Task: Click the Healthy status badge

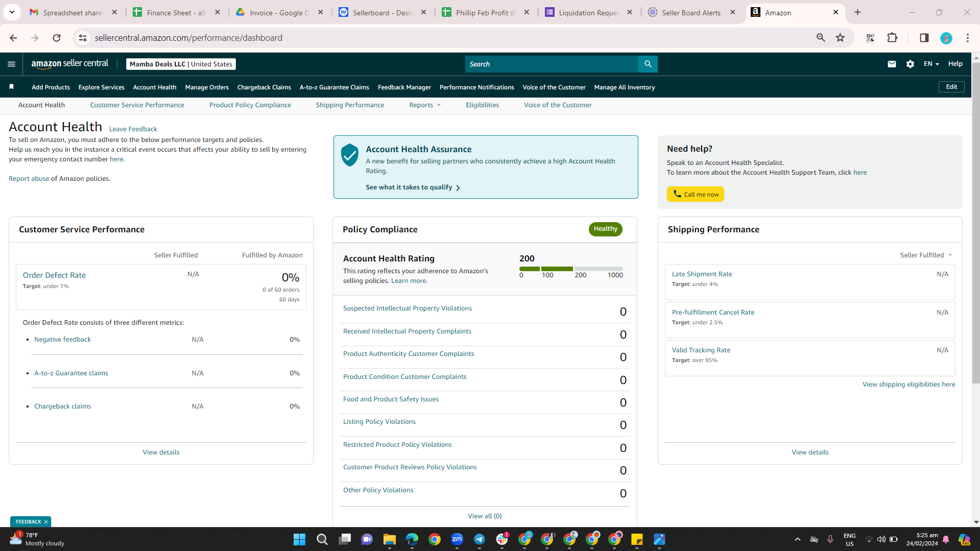Action: point(605,229)
